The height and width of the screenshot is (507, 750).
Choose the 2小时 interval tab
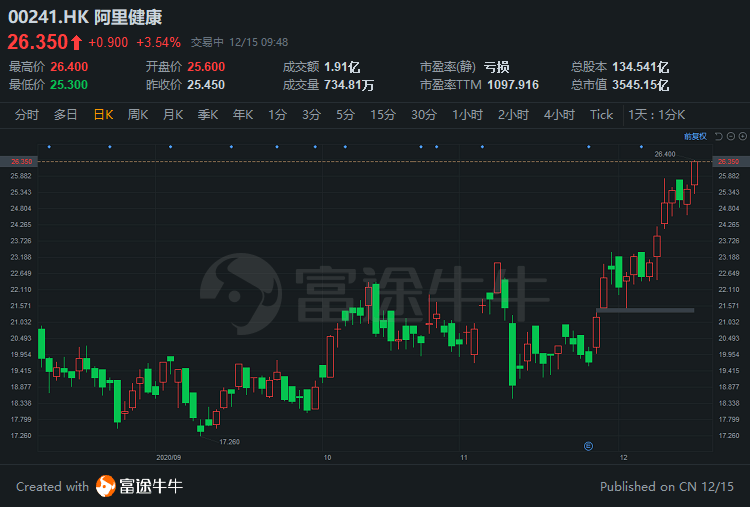tap(513, 115)
